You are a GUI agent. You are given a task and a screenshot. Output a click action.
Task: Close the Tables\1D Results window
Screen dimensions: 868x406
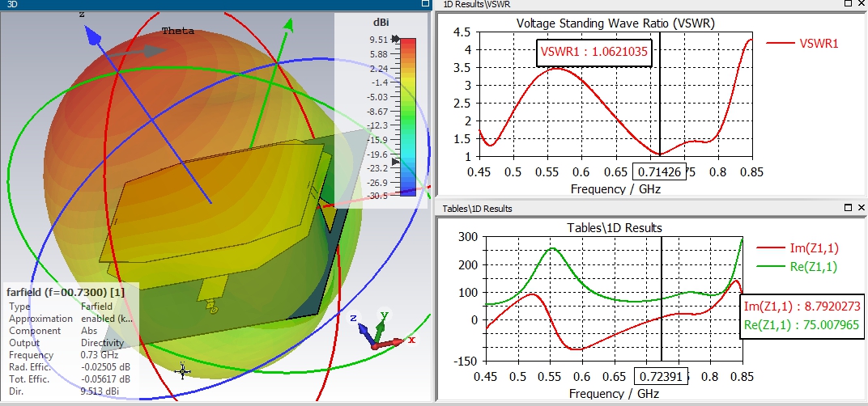[862, 207]
